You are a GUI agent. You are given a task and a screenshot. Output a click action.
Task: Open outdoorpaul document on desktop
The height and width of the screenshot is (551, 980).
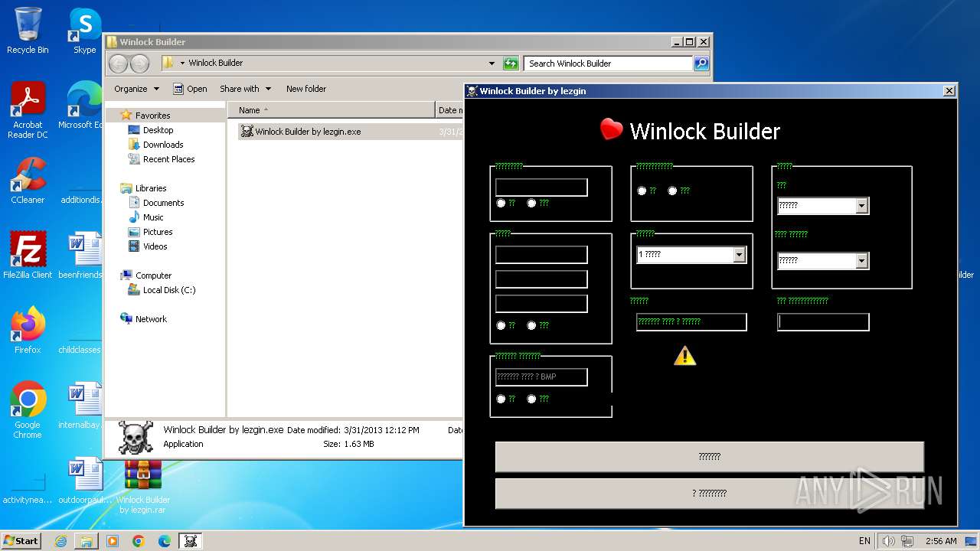click(x=84, y=480)
